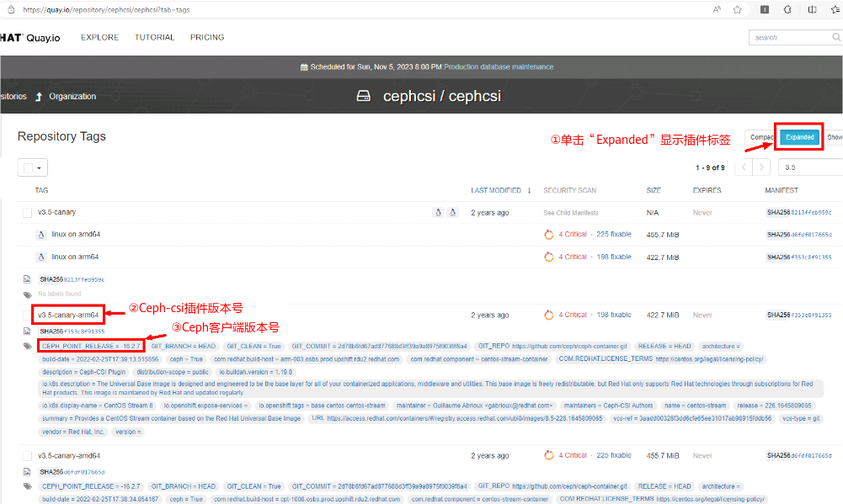The height and width of the screenshot is (504, 843).
Task: Click scan status icon on v3.5-canary-arm64 row
Action: 548,316
